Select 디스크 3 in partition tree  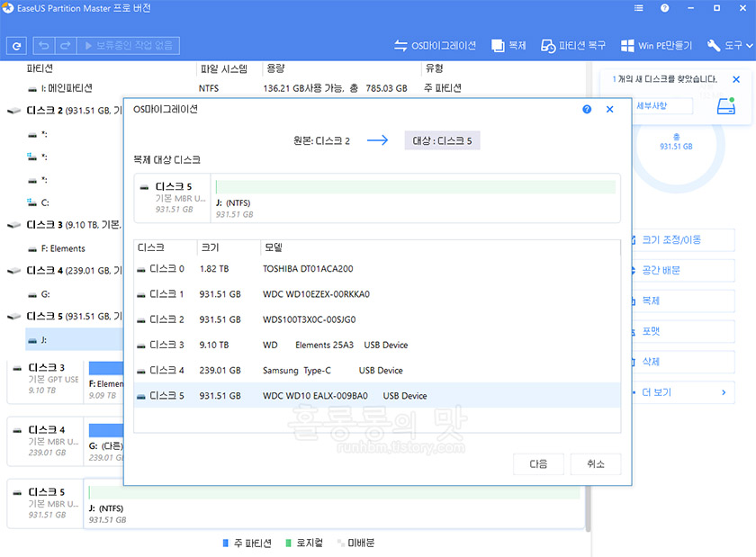(66, 225)
